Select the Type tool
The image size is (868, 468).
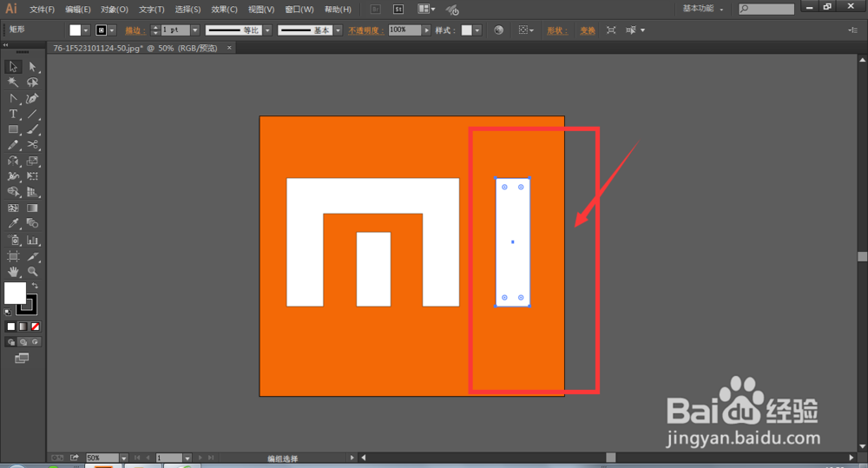(13, 114)
